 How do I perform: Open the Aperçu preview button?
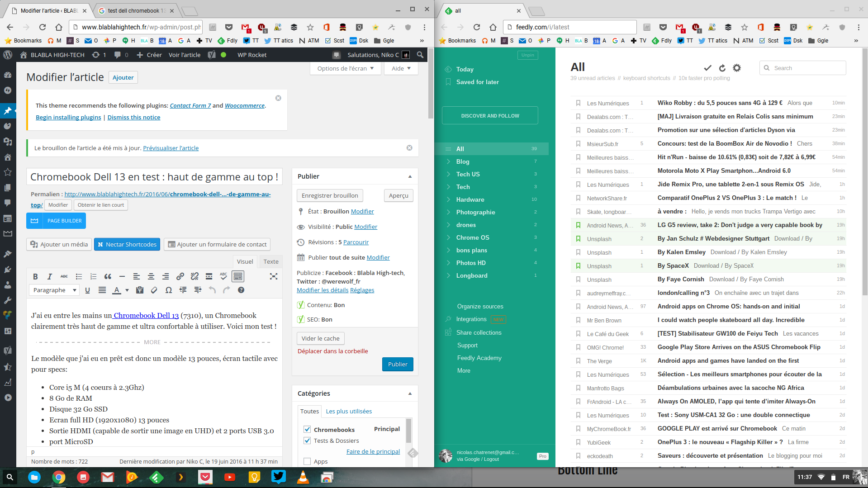398,195
